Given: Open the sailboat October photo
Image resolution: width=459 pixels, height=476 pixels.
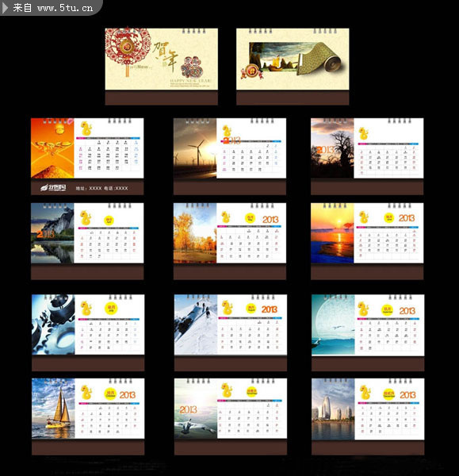Looking at the screenshot, I should (53, 409).
